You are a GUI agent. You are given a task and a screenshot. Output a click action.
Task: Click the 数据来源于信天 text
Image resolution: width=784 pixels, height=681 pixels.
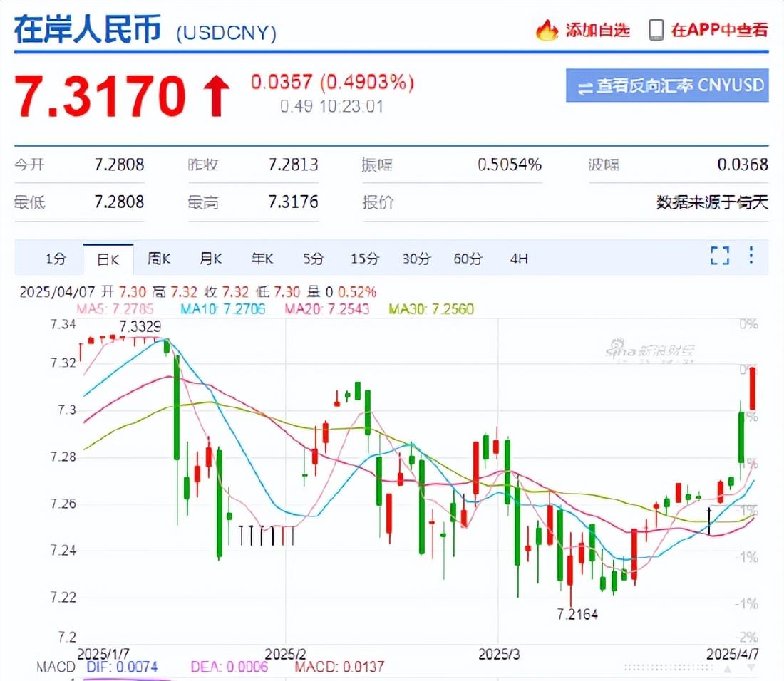(713, 202)
